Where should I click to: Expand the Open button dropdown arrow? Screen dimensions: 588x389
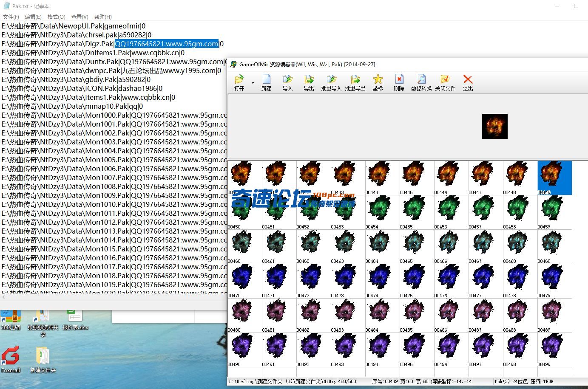253,83
